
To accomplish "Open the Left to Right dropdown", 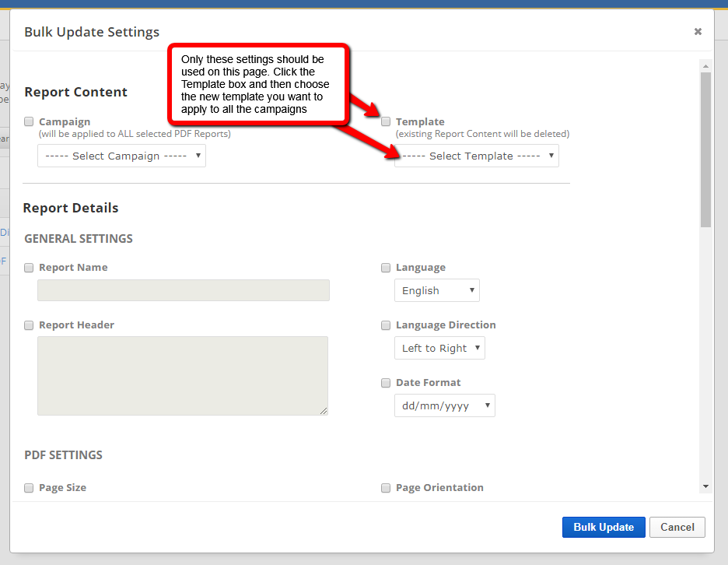I will tap(439, 349).
